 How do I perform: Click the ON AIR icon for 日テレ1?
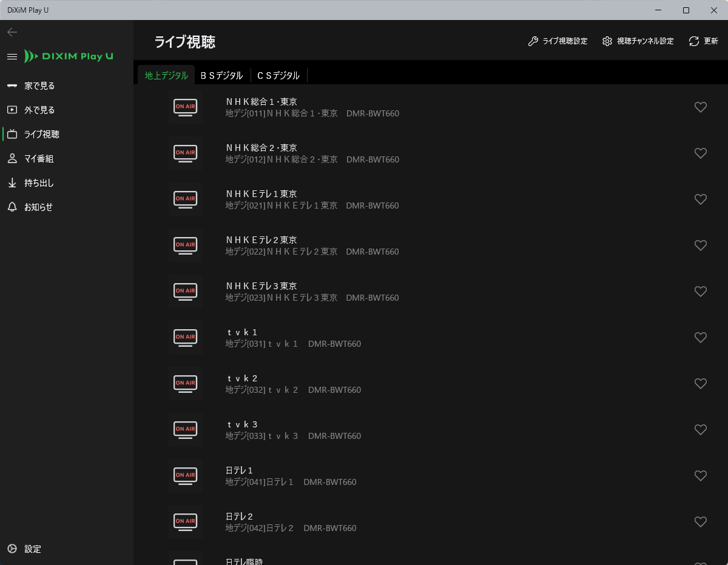[185, 476]
